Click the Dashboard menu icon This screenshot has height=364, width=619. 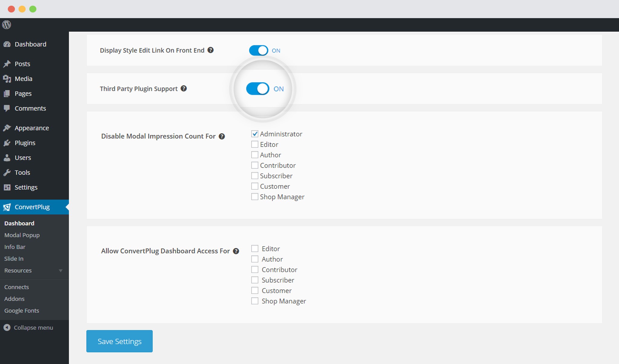pyautogui.click(x=8, y=44)
